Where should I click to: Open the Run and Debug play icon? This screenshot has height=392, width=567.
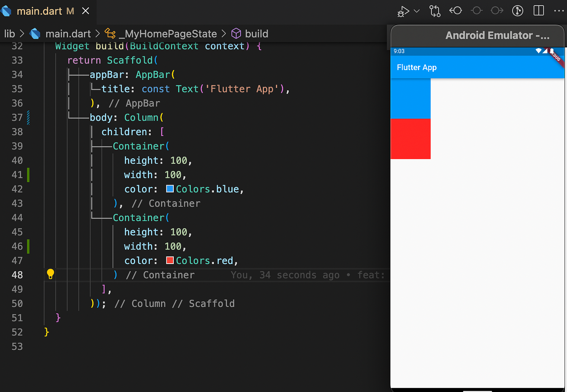pos(403,11)
